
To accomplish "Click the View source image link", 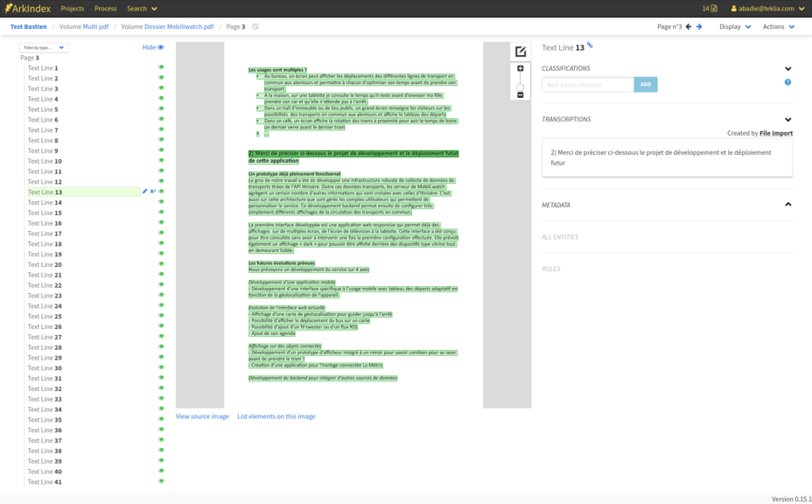I will [202, 416].
